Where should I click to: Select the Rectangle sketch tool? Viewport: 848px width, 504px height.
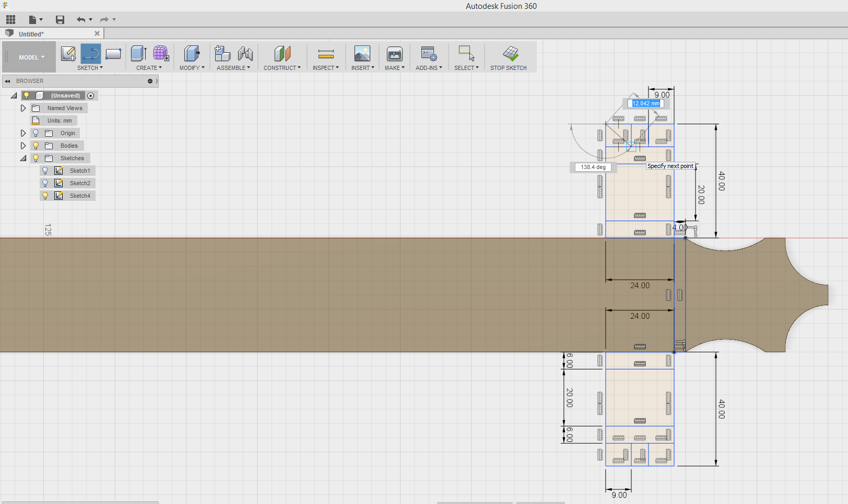[113, 53]
